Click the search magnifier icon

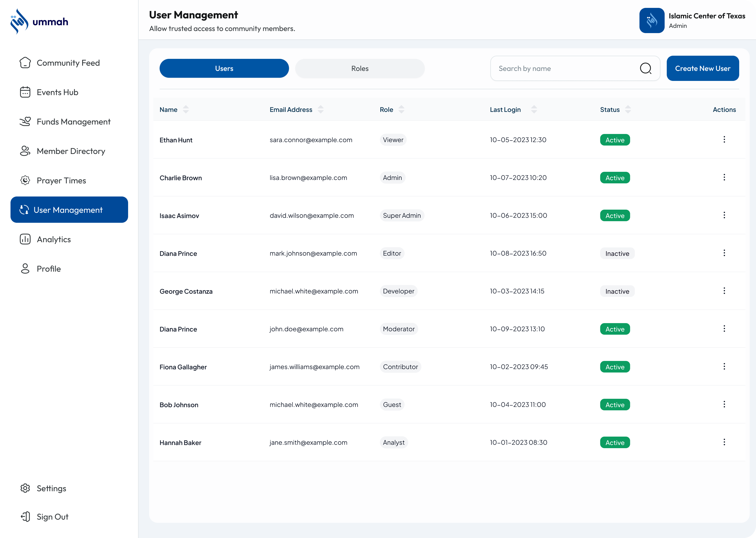645,69
